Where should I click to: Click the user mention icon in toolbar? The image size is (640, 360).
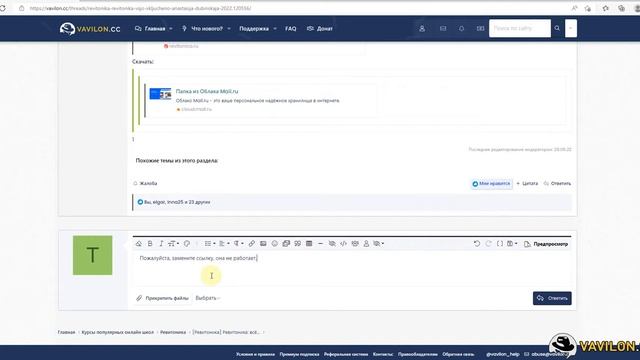point(366,244)
